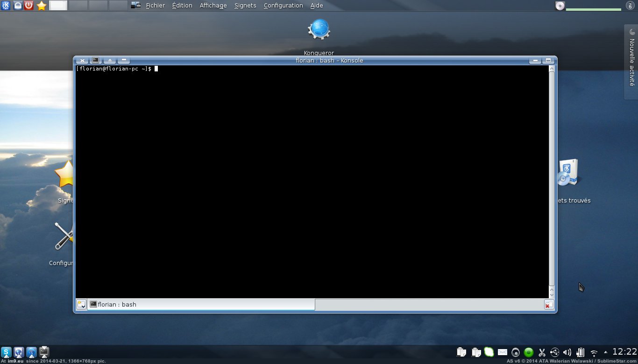
Task: Click the Skype icon in the taskbar
Action: 6,352
